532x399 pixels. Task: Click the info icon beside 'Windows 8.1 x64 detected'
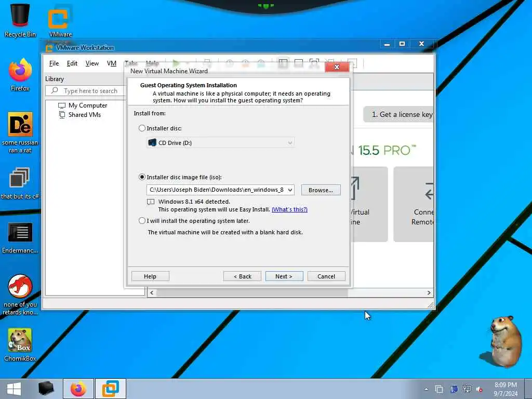pyautogui.click(x=151, y=202)
